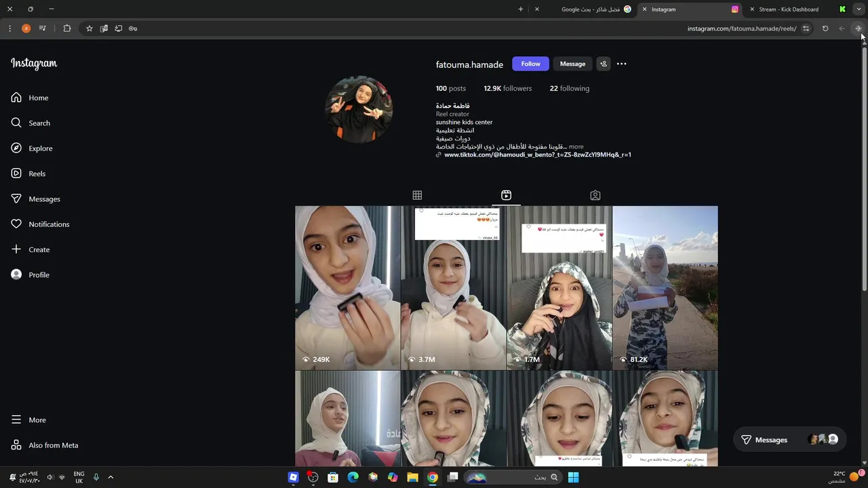
Task: Open File Explorer from taskbar
Action: (412, 477)
